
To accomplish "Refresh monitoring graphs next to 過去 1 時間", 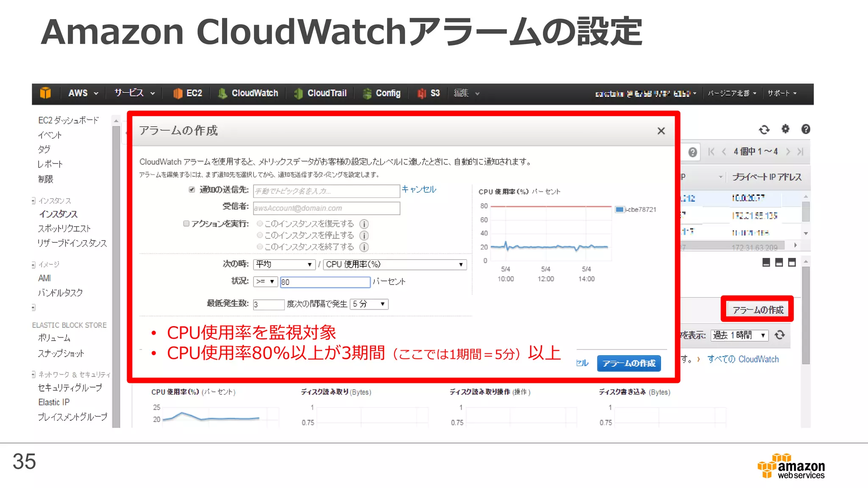I will (x=780, y=335).
